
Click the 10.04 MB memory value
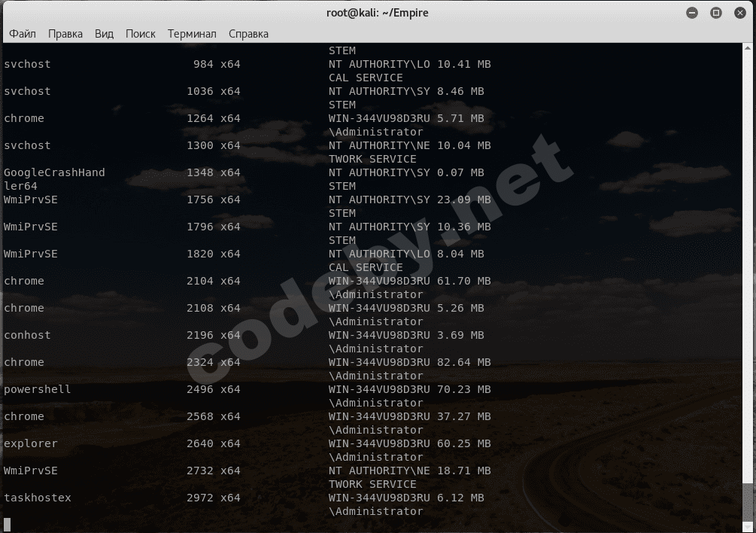(x=464, y=145)
